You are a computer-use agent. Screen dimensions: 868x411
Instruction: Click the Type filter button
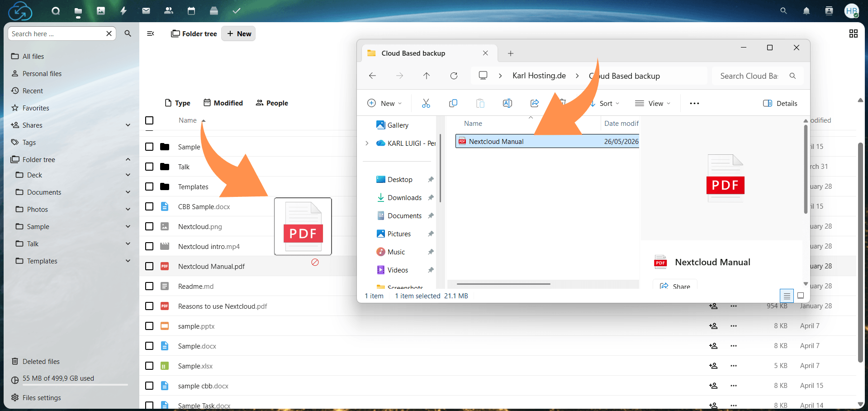click(178, 103)
